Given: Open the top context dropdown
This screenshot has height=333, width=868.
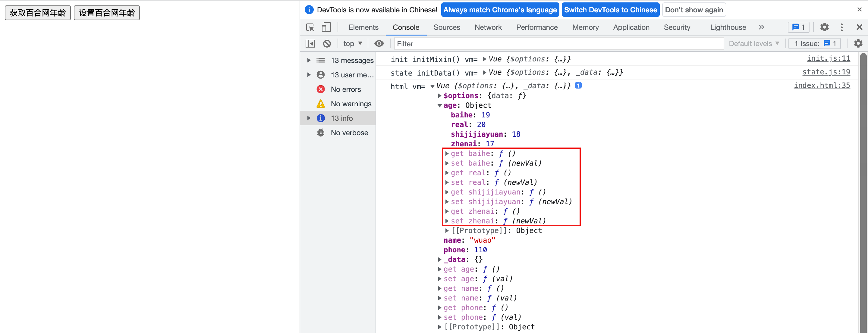Looking at the screenshot, I should point(353,44).
